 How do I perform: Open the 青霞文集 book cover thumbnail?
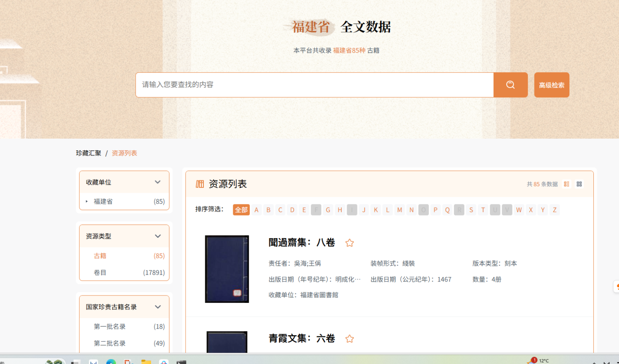[227, 342]
